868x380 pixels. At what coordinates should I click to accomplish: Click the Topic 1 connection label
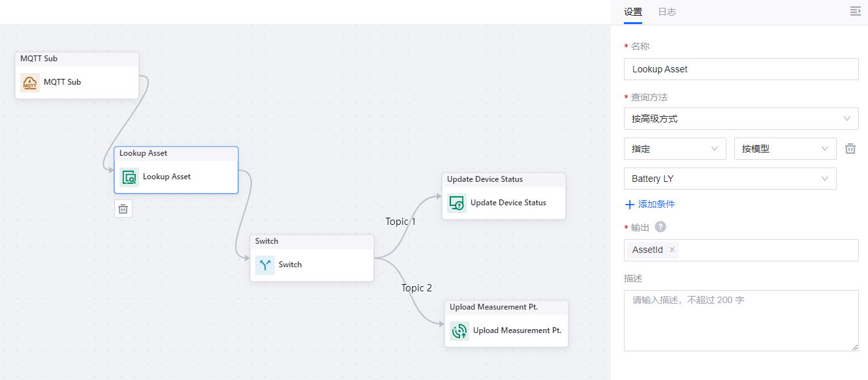(x=400, y=222)
